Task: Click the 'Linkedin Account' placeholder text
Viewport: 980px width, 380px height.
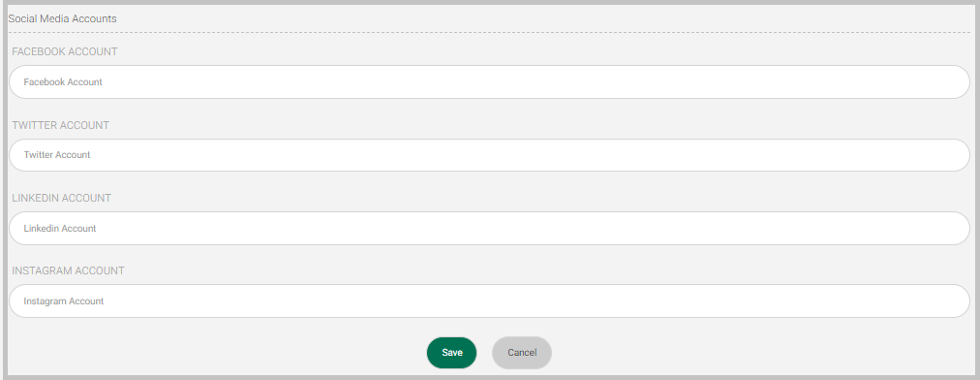Action: click(x=60, y=229)
